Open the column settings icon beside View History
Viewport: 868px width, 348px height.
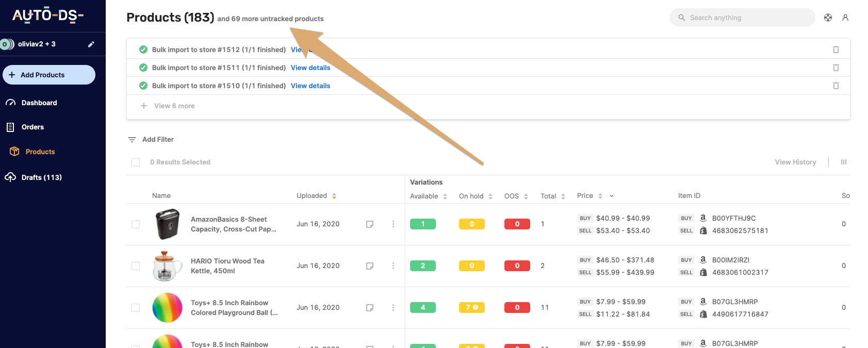pyautogui.click(x=844, y=162)
